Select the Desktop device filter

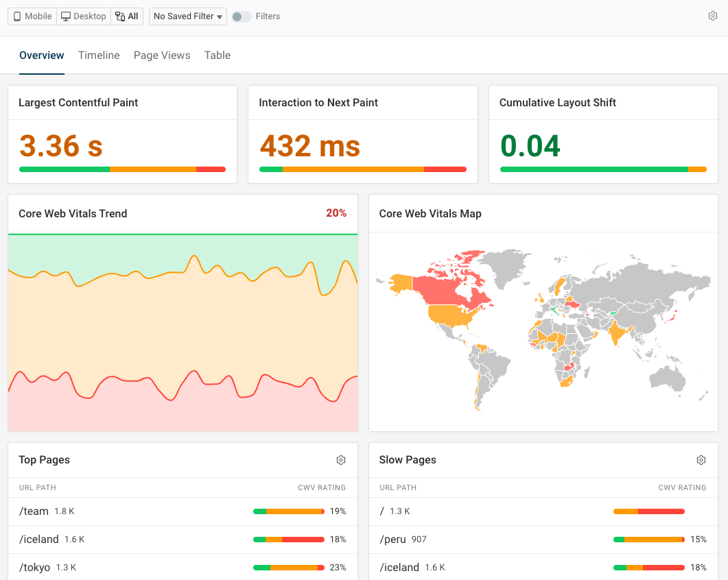click(84, 16)
